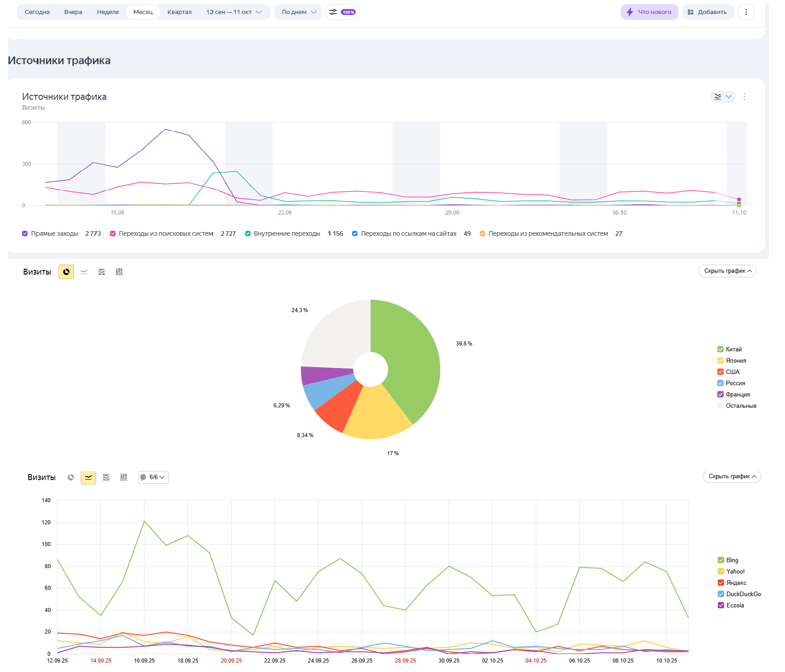Switch lower Визиты chart to pie view
This screenshot has height=672, width=785.
pyautogui.click(x=71, y=477)
